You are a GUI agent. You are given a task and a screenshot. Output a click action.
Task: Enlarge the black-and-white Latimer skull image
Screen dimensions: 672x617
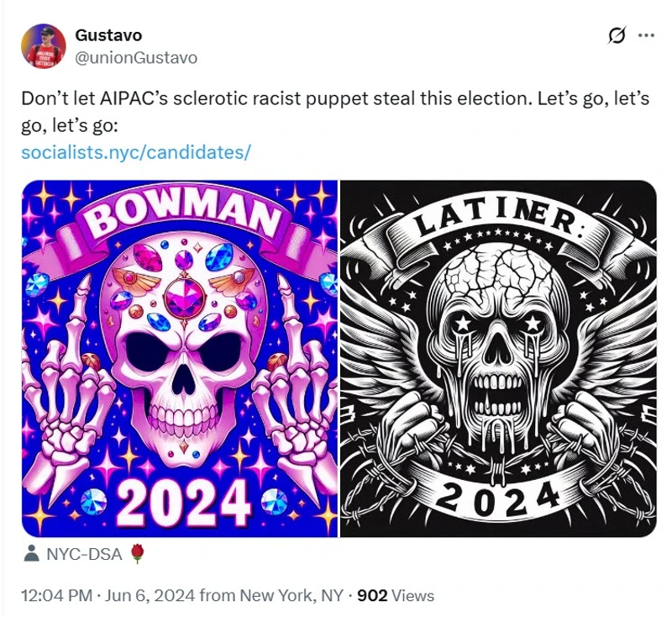pyautogui.click(x=497, y=358)
